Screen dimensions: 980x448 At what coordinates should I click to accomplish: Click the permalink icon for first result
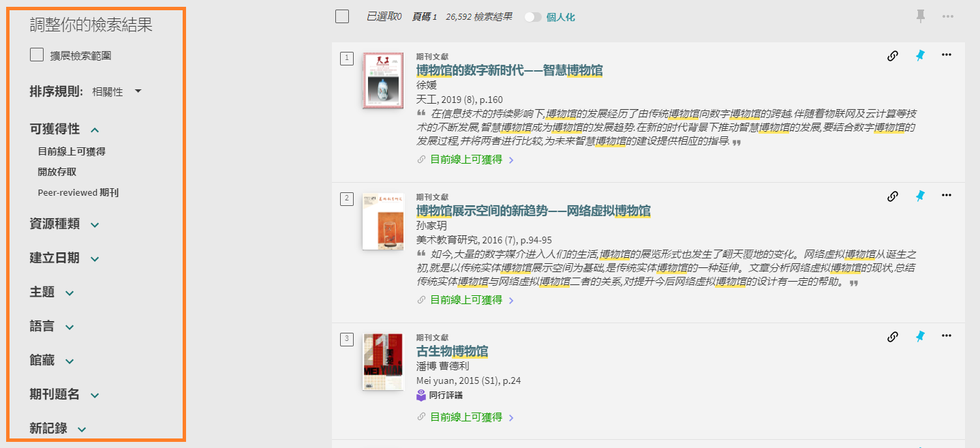(x=892, y=56)
